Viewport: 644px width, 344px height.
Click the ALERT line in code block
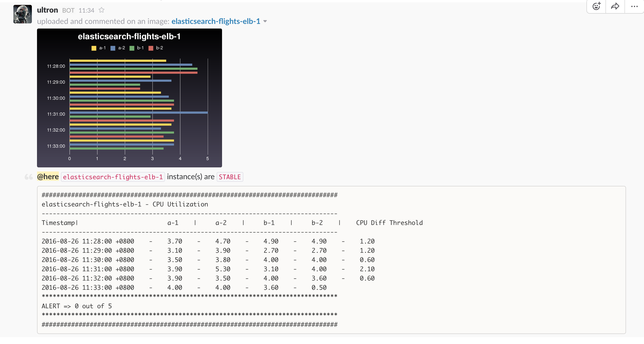click(x=77, y=306)
